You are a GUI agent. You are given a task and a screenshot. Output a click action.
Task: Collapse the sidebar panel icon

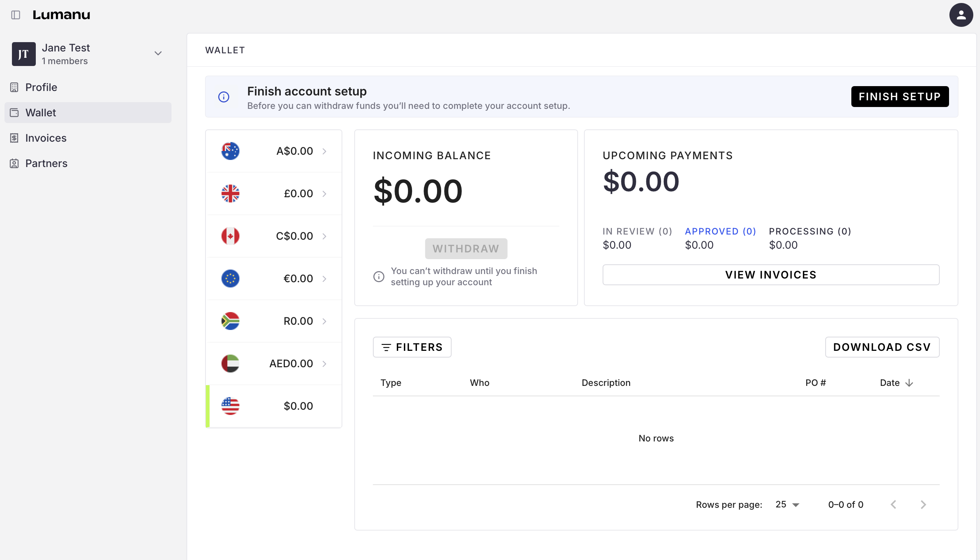(x=16, y=15)
